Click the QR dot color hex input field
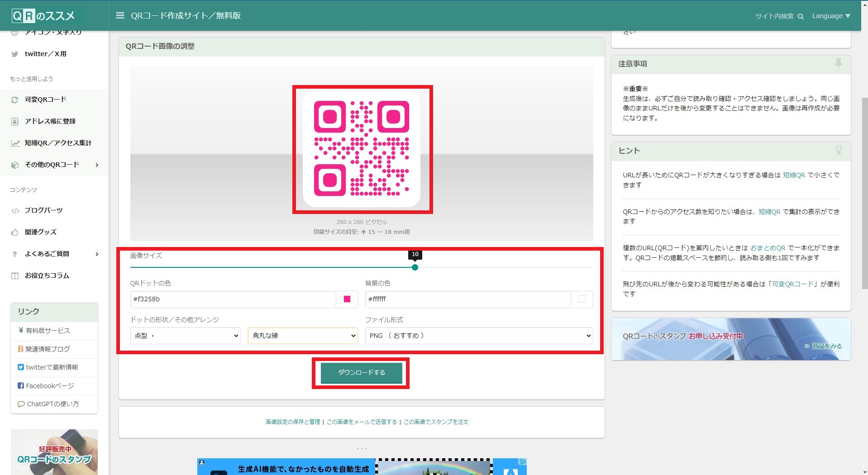Image resolution: width=868 pixels, height=475 pixels. pos(233,299)
